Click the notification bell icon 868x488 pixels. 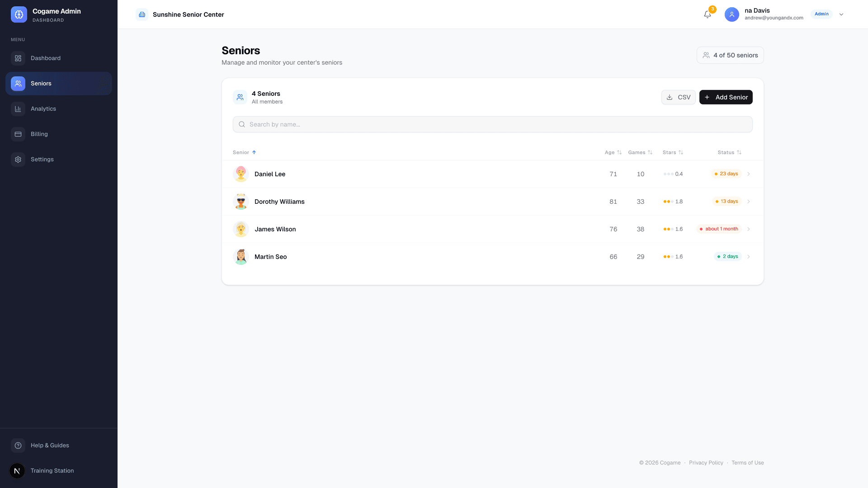[x=707, y=14]
